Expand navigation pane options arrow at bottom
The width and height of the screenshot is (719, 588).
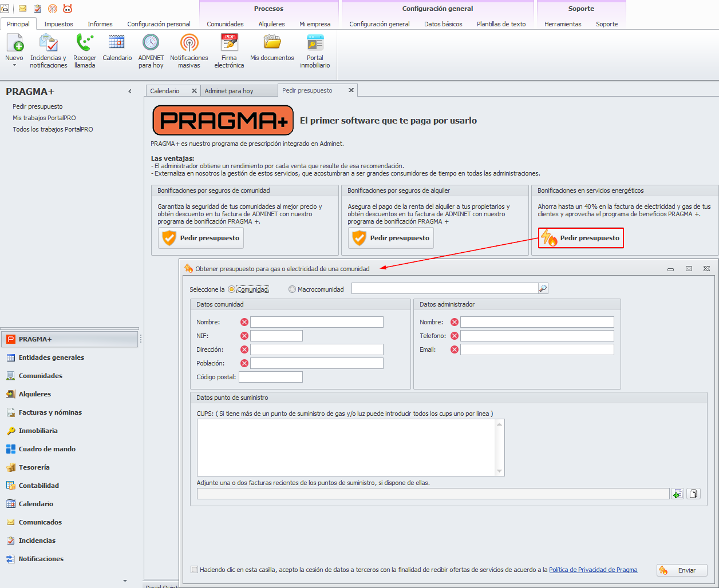tap(125, 581)
